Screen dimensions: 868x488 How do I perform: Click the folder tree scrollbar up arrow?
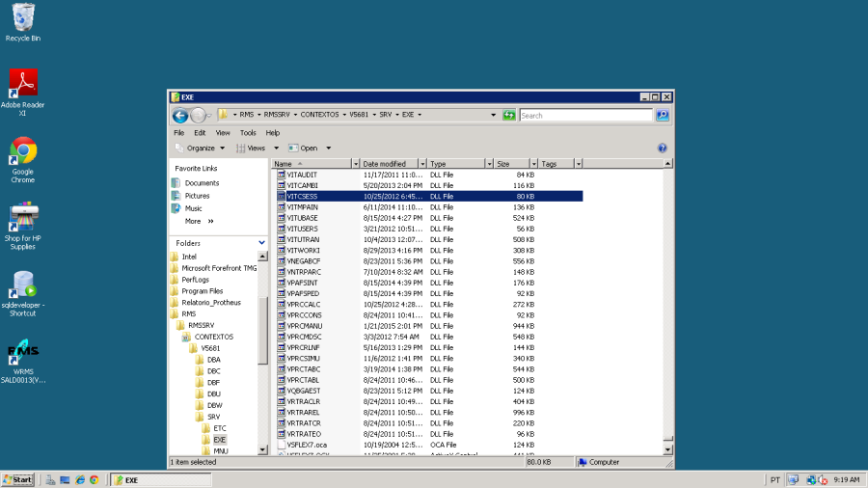262,257
